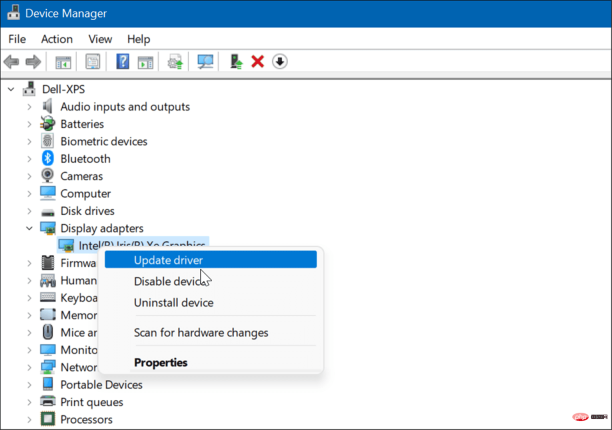Expand the Disk drives node
The height and width of the screenshot is (430, 612).
[29, 211]
